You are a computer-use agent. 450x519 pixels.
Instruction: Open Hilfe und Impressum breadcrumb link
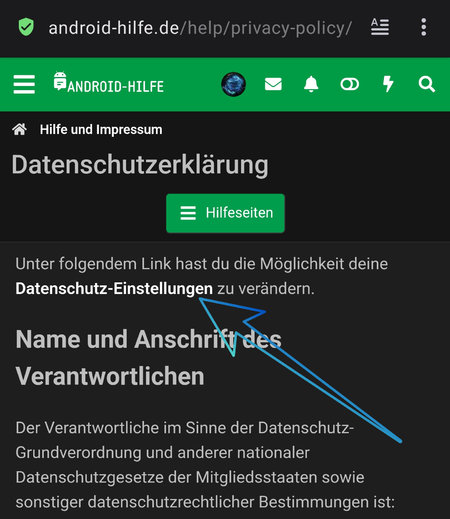101,130
